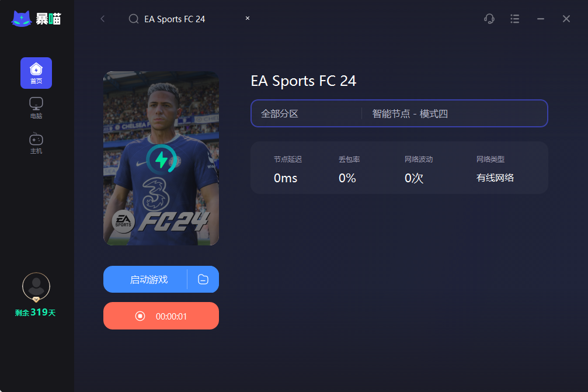Screen dimensions: 588x392
Task: Open the 智能节点 - 模式四 node selector
Action: 410,114
